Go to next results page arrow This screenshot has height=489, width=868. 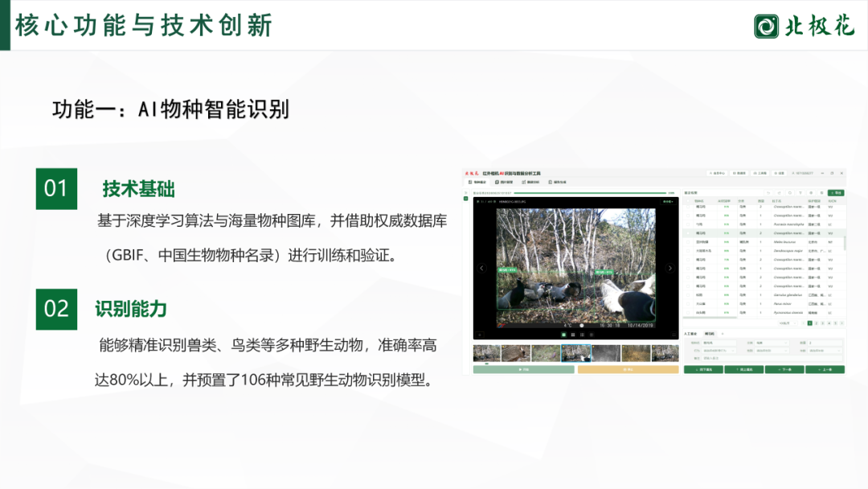click(842, 323)
